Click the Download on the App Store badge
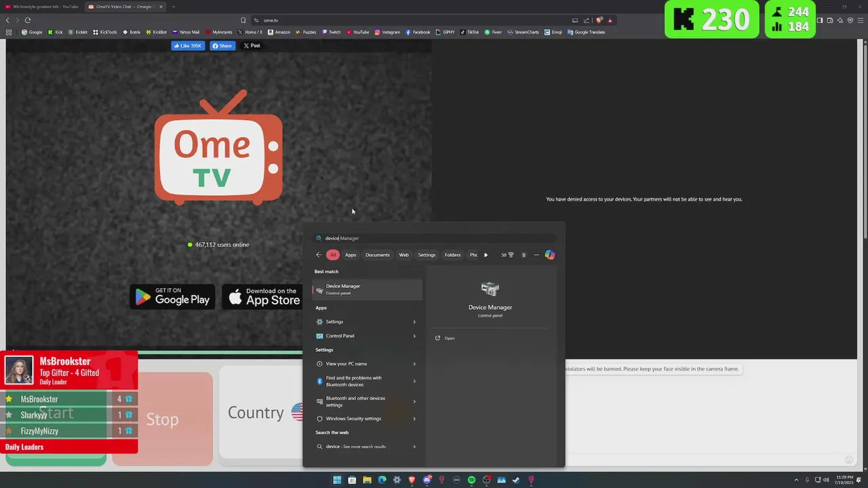 coord(263,297)
